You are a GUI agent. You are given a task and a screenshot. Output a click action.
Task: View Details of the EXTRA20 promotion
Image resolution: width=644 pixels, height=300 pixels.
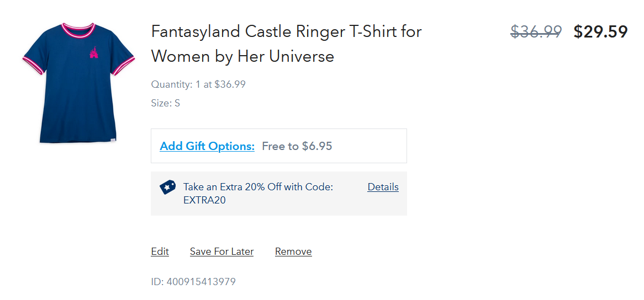point(383,187)
